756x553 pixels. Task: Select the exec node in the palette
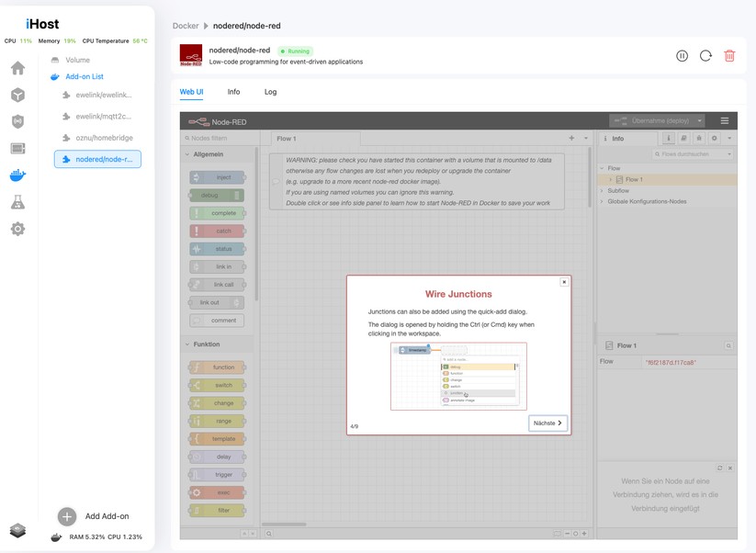coord(218,492)
